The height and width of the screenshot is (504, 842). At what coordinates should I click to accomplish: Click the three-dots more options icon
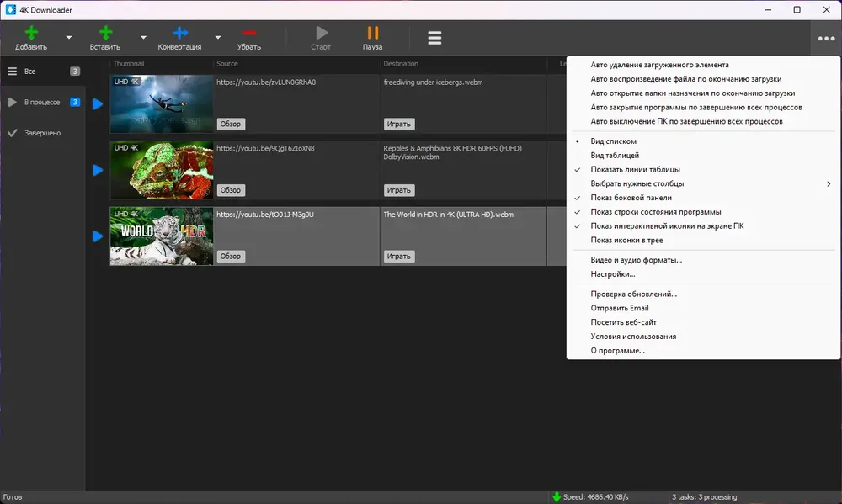(x=826, y=38)
